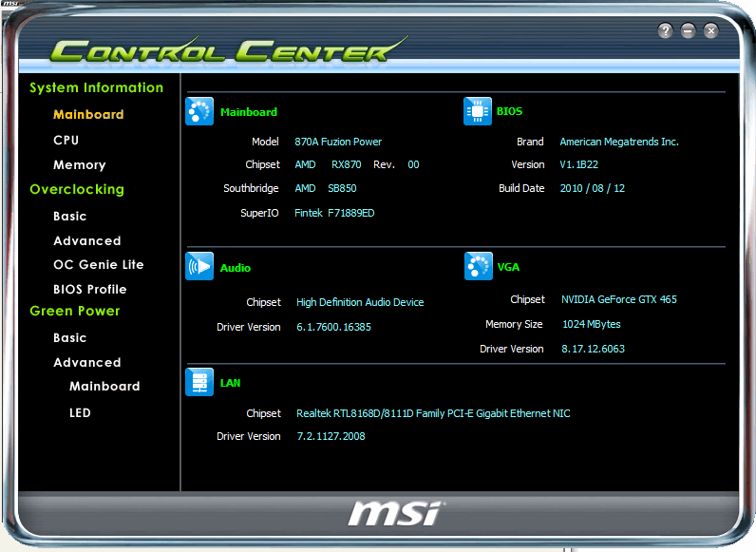Screen dimensions: 756x552
Task: Click the VGA section icon
Action: (x=479, y=266)
